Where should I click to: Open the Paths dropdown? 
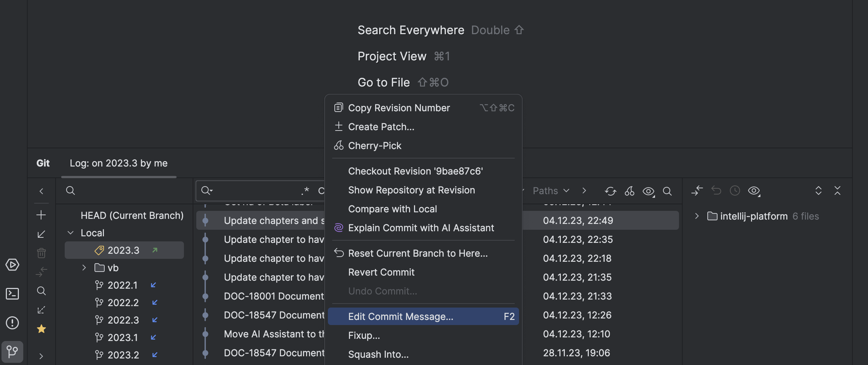point(551,190)
